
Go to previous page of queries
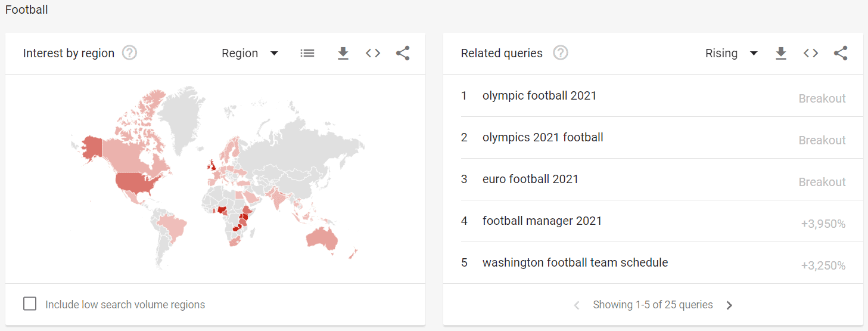576,305
